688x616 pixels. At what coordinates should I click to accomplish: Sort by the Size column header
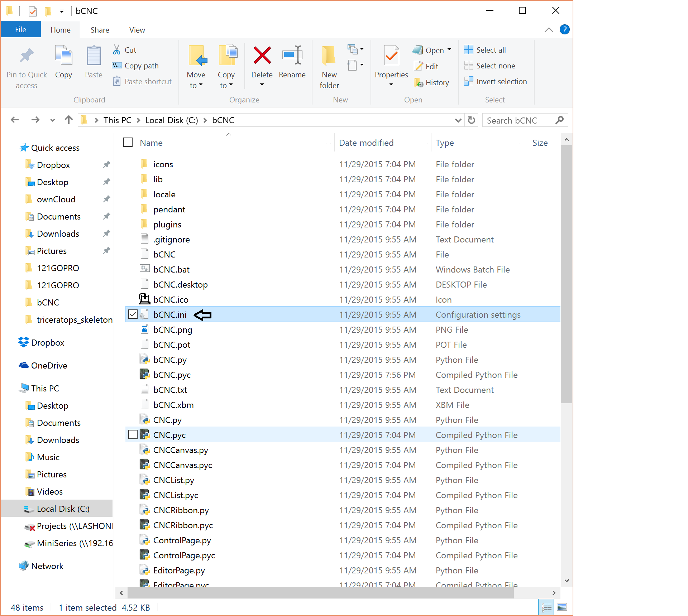pyautogui.click(x=544, y=143)
